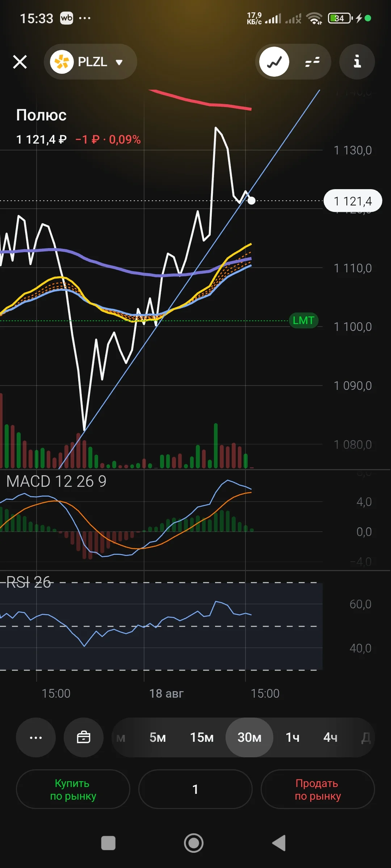Tap the Polyus logo icon
The height and width of the screenshot is (868, 391).
[x=62, y=62]
